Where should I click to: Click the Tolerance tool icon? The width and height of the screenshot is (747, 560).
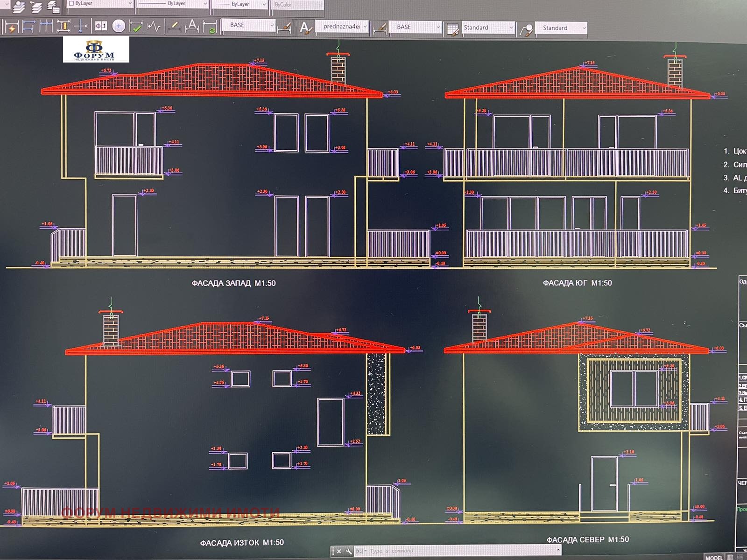click(101, 26)
